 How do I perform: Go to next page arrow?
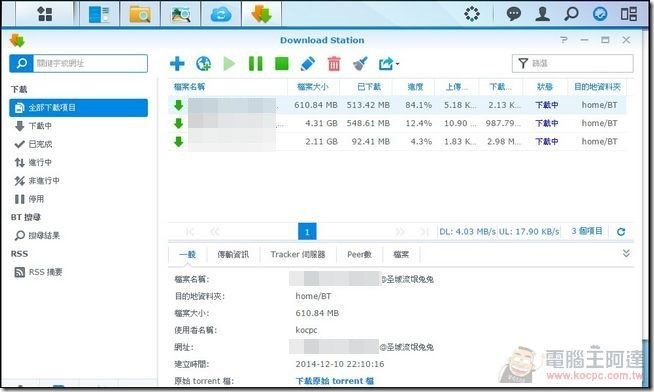(400, 231)
